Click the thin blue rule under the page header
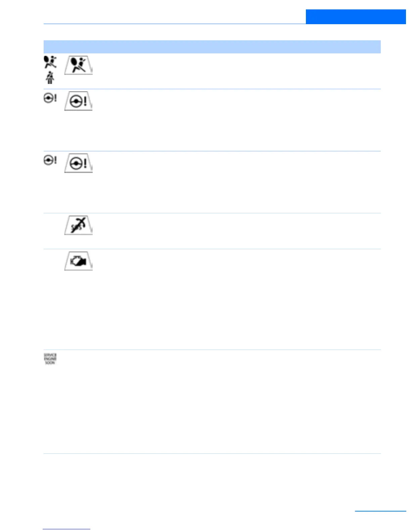The width and height of the screenshot is (411, 532). coord(175,24)
